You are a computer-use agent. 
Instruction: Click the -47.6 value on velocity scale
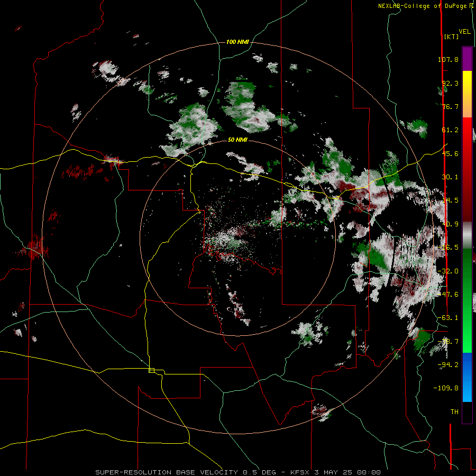coord(448,295)
